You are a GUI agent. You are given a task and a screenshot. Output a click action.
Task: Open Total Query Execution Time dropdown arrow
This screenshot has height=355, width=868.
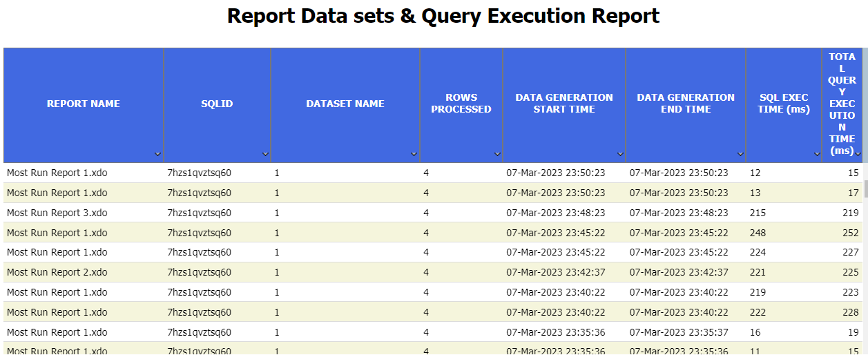858,154
